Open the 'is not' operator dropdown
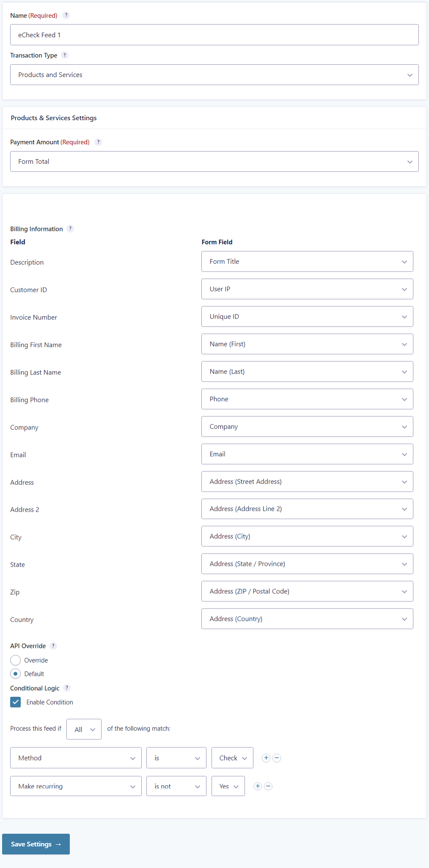 pos(176,786)
